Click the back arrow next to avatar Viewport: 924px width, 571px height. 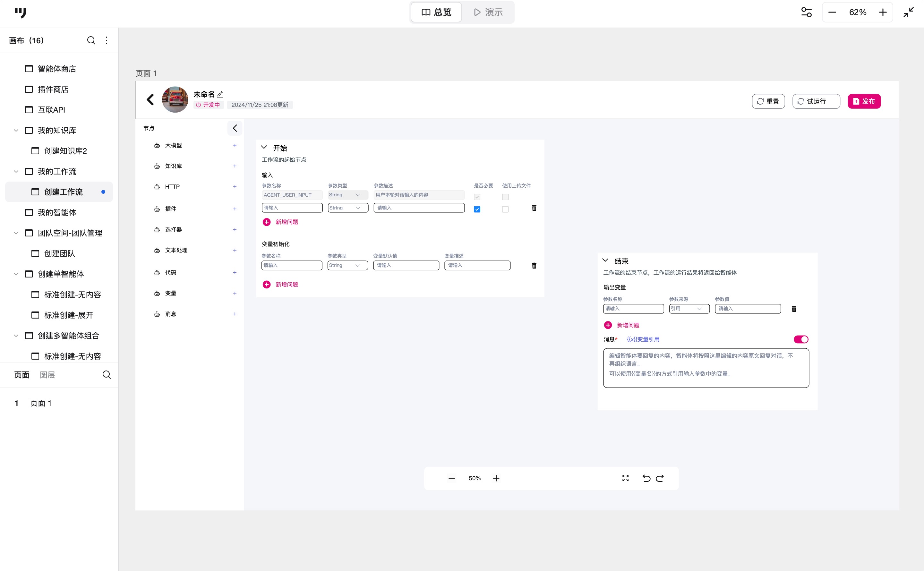click(x=150, y=100)
